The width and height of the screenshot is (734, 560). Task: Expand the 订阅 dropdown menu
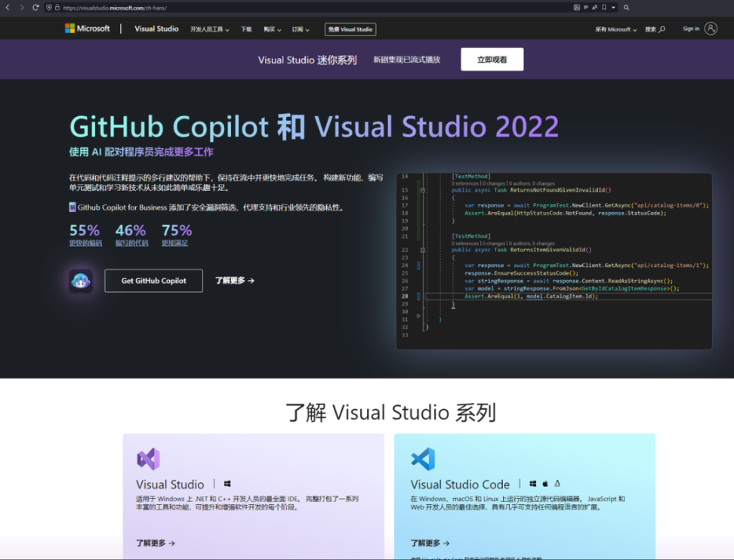[301, 29]
